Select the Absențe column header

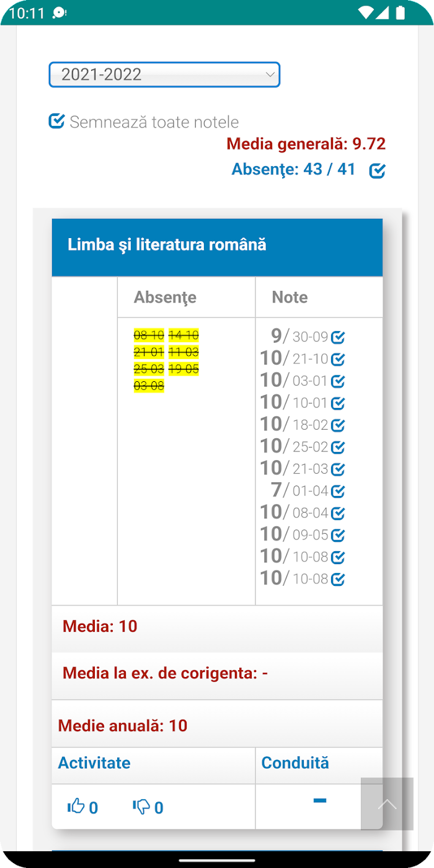[x=166, y=297]
